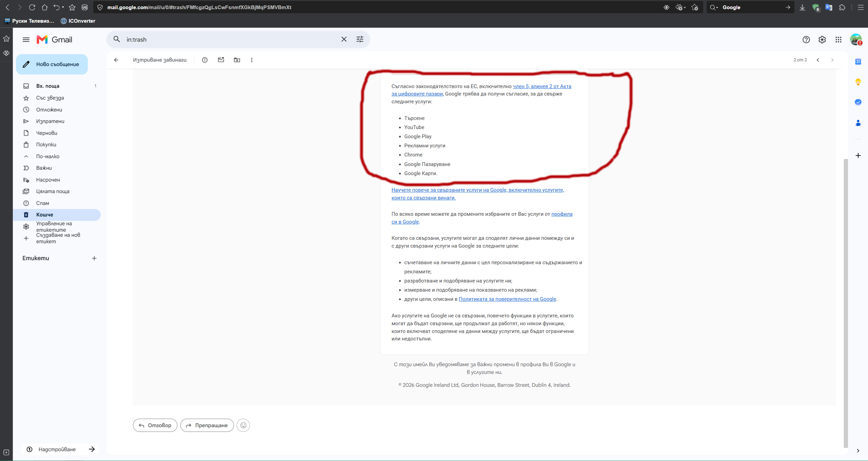The width and height of the screenshot is (868, 461).
Task: Select 'Кошче' trash folder
Action: click(57, 215)
